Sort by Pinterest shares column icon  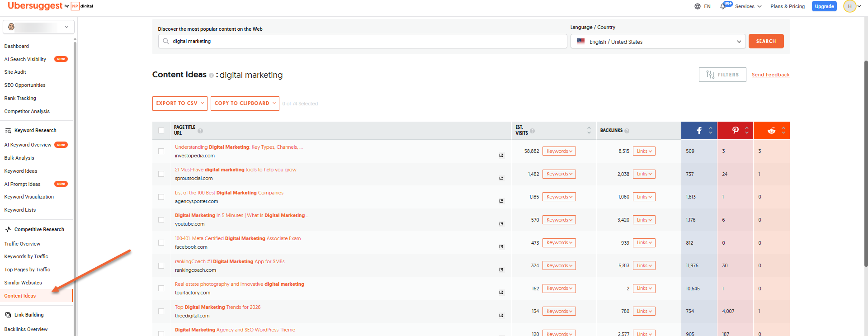[747, 130]
